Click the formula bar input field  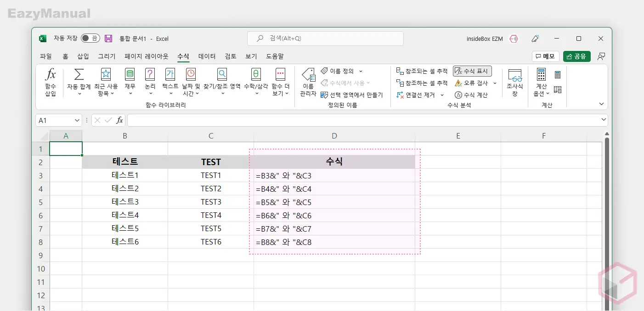point(363,120)
